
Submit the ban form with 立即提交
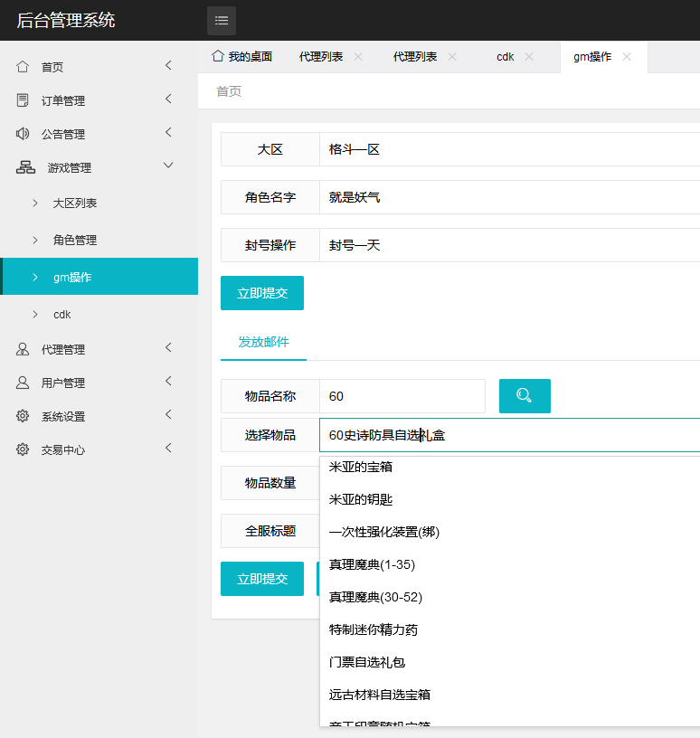coord(262,293)
